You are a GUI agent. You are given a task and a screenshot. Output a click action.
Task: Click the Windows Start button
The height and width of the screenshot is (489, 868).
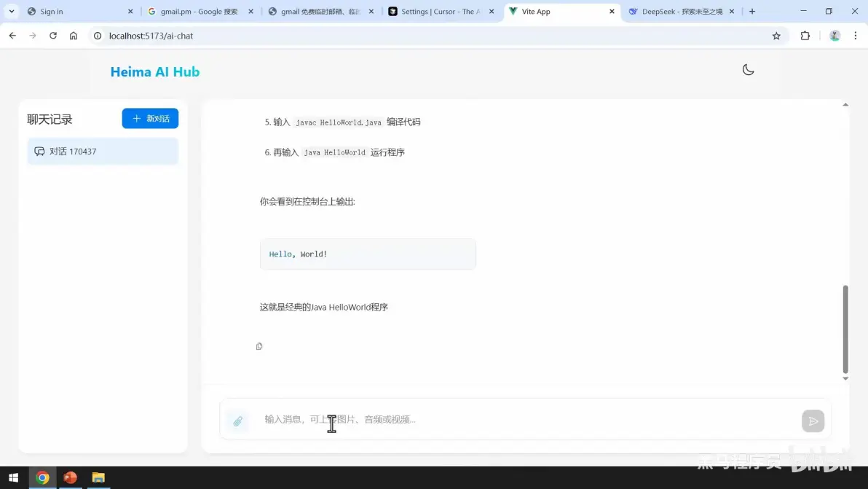(x=14, y=477)
